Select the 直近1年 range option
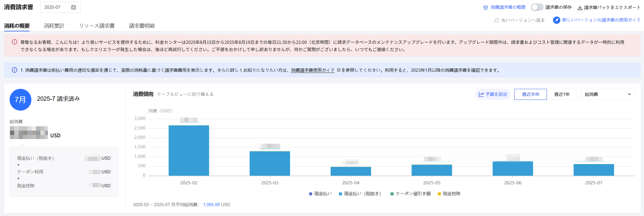 point(562,94)
